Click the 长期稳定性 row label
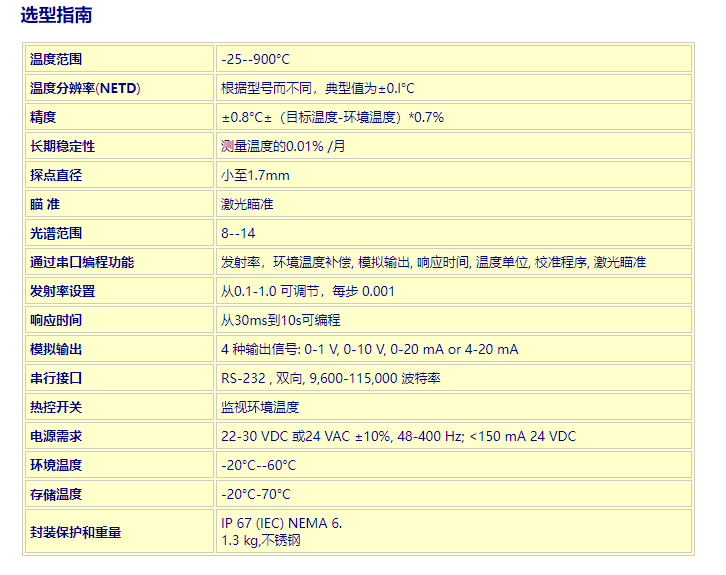 tap(62, 146)
